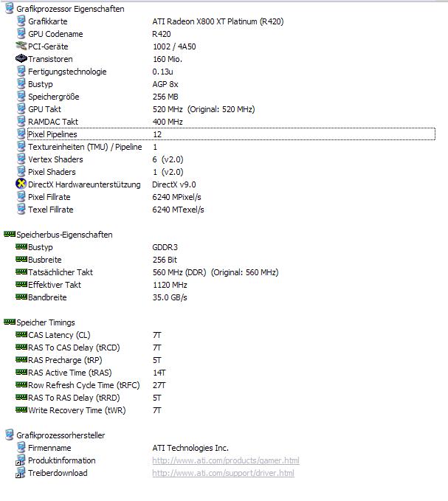
Task: Select the highlighted Pixel Pipelines row
Action: 231,134
